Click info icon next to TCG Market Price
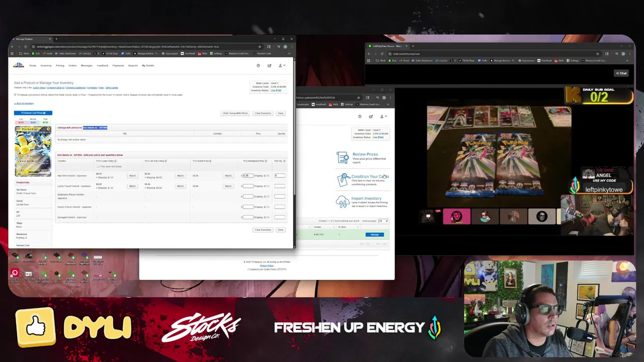This screenshot has height=362, width=644. tap(210, 161)
